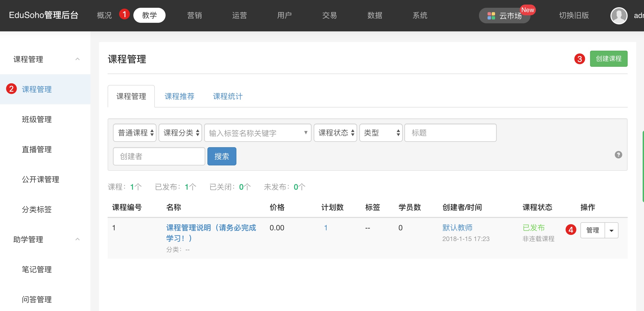Click the blue 搜索 button
This screenshot has height=311, width=644.
pos(222,156)
